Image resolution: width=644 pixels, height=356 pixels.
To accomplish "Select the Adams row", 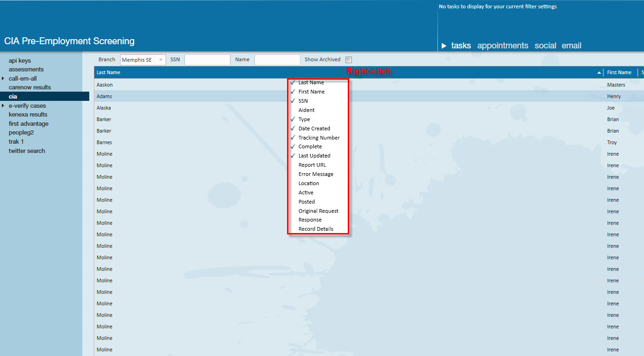I will pos(369,96).
